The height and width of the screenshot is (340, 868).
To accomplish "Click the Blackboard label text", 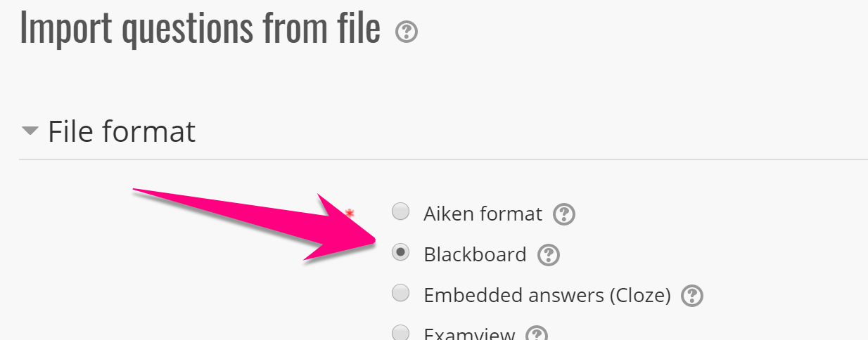I will click(475, 254).
